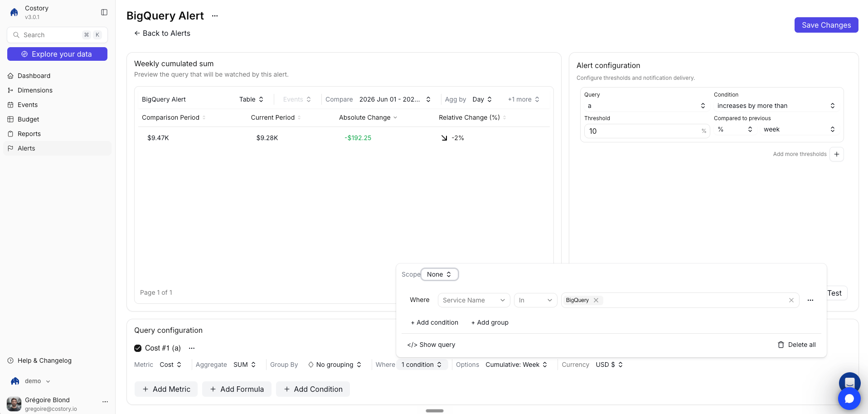
Task: Change condition 'increases by more than'
Action: coord(776,106)
